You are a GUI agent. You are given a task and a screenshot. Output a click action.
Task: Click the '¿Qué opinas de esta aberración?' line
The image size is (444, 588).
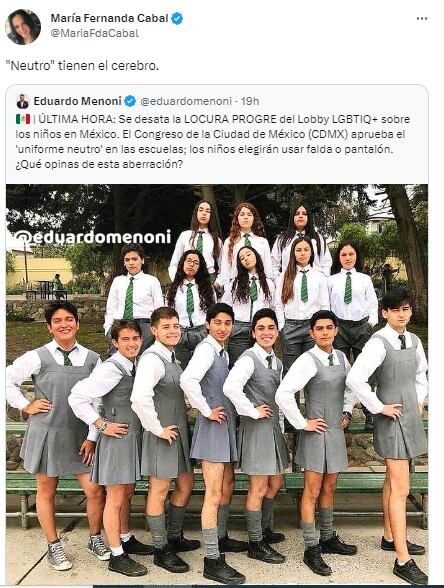coord(99,165)
